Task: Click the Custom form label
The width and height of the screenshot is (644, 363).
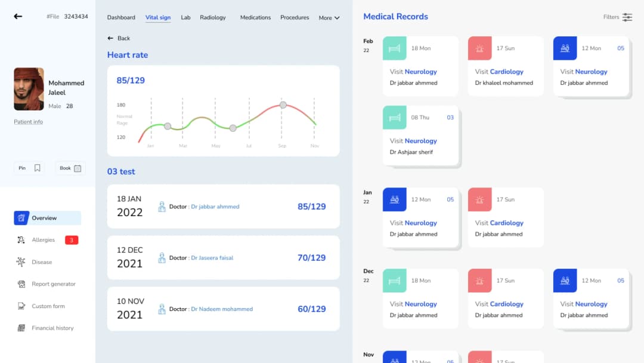Action: [48, 306]
